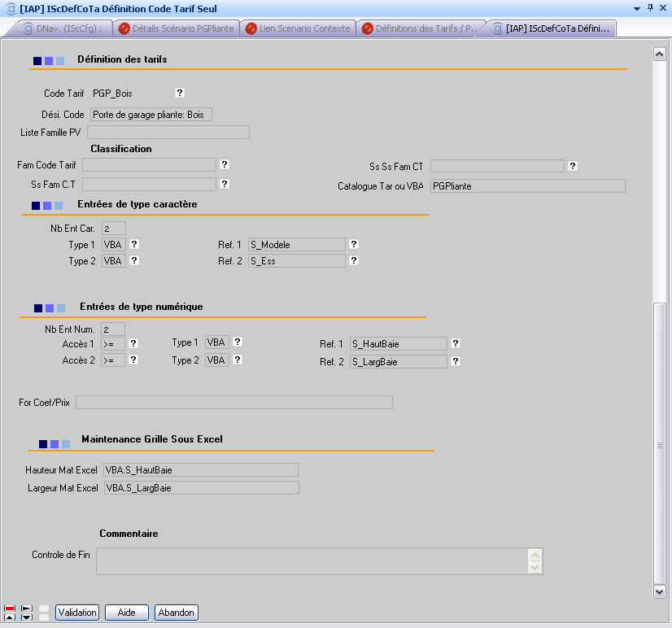Open the window list dropdown arrow in title bar
The image size is (672, 628).
636,8
